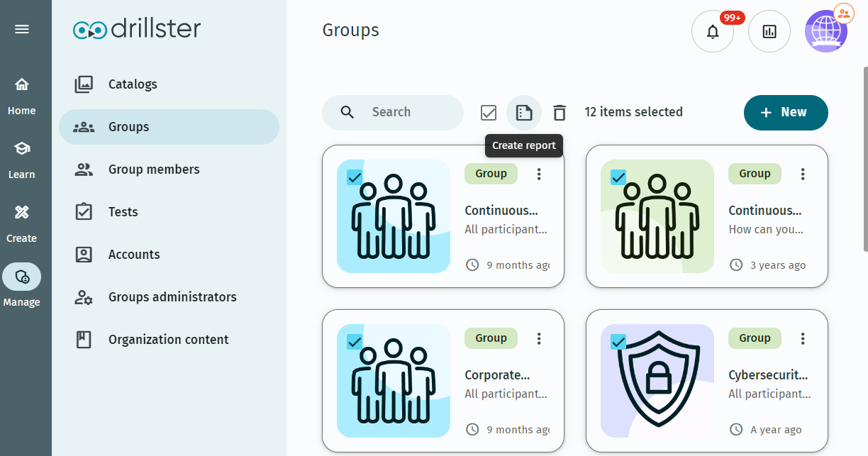868x456 pixels.
Task: Open Organization content page
Action: 169,340
